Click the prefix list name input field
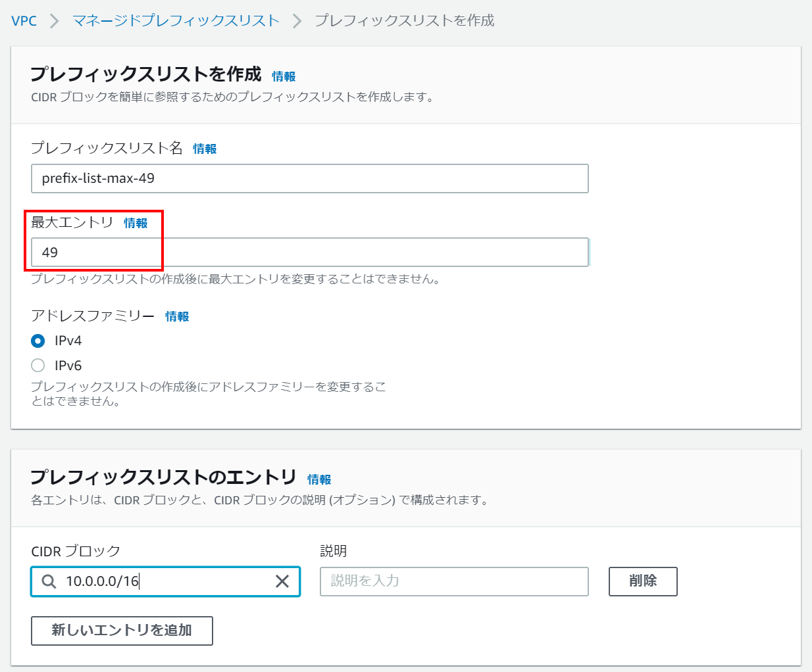 310,179
